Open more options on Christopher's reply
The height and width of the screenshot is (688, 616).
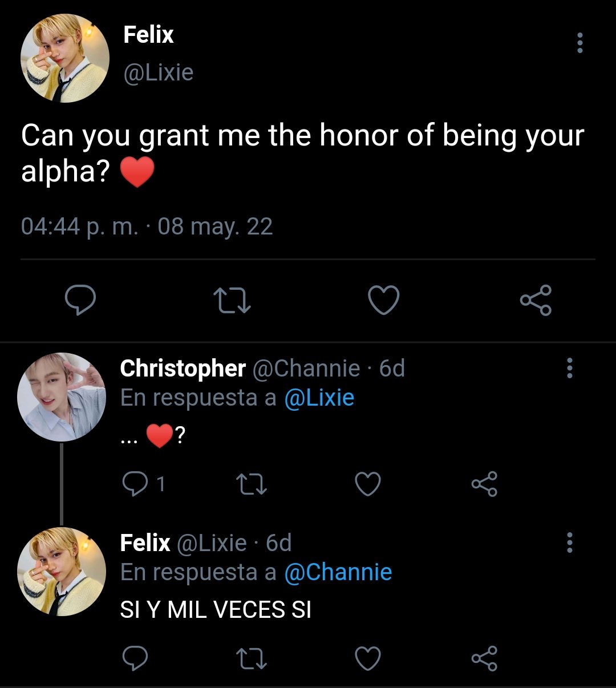[x=569, y=369]
